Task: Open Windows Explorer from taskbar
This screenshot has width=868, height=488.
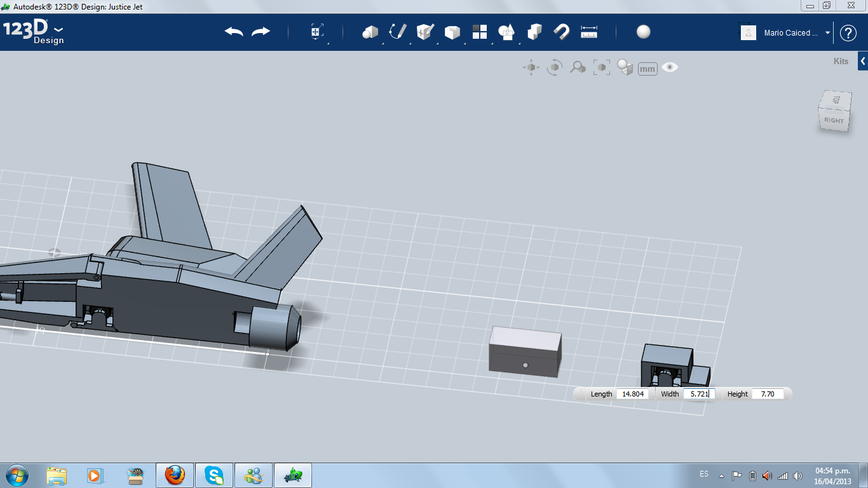Action: tap(57, 475)
